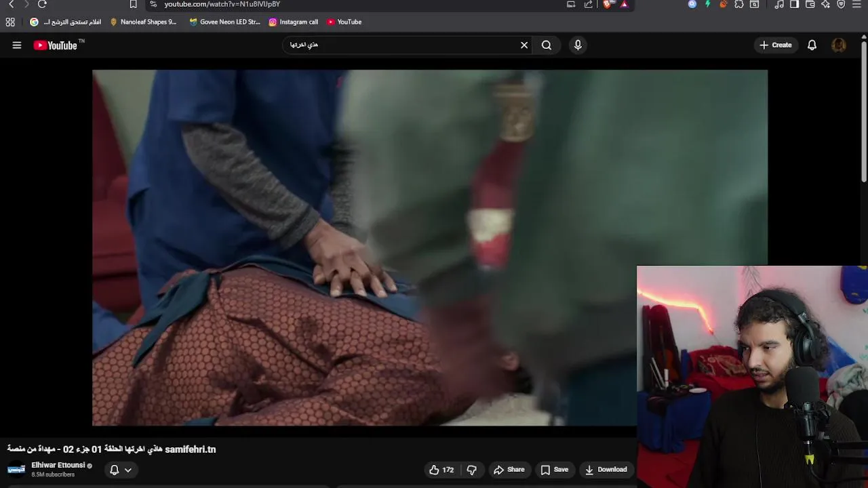Open the Elhiwar Ettounsi channel name link

(58, 465)
